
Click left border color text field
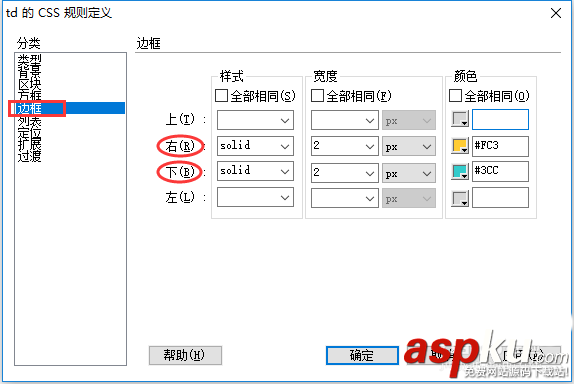pyautogui.click(x=500, y=198)
